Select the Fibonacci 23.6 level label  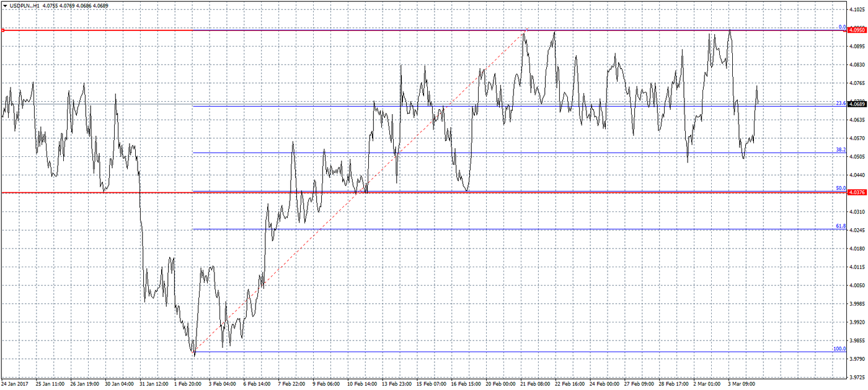tap(841, 103)
